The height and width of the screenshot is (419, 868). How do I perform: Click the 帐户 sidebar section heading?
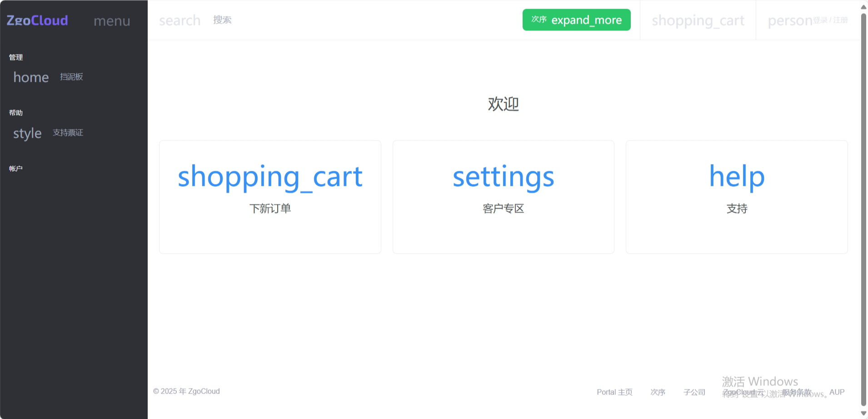(x=16, y=169)
